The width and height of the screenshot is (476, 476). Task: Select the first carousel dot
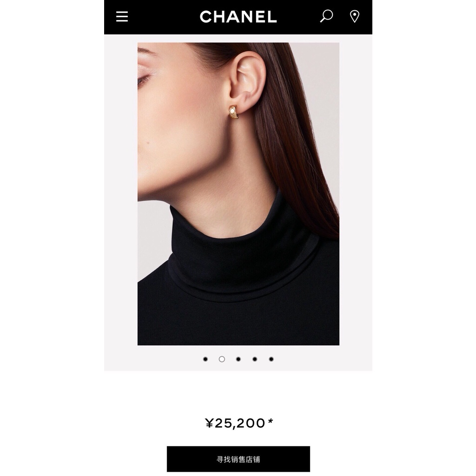pyautogui.click(x=205, y=359)
